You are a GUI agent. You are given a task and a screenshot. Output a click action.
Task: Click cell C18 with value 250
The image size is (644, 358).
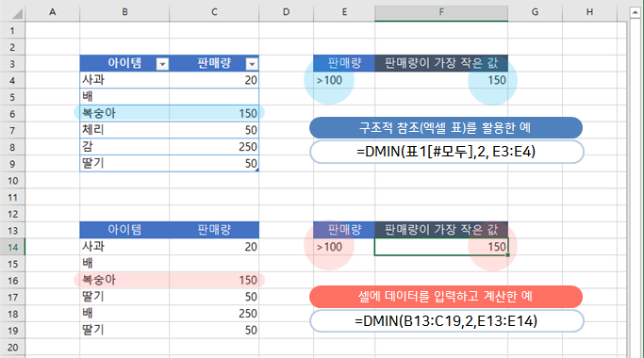214,314
